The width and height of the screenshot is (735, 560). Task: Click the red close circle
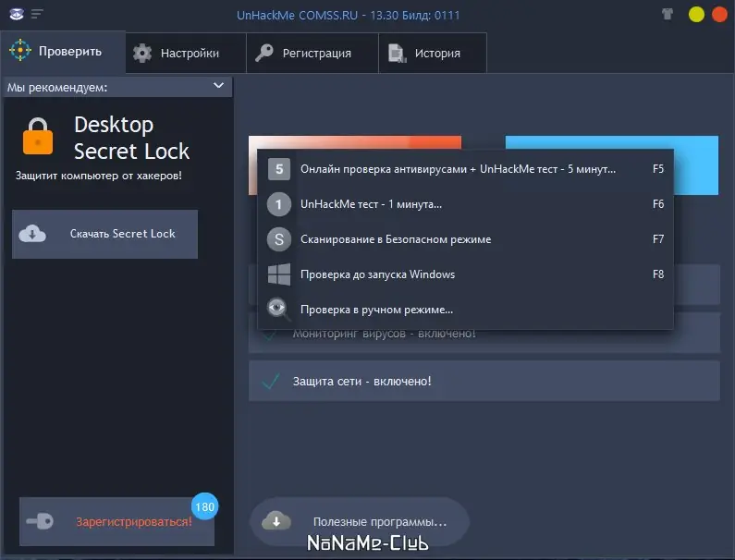(719, 15)
